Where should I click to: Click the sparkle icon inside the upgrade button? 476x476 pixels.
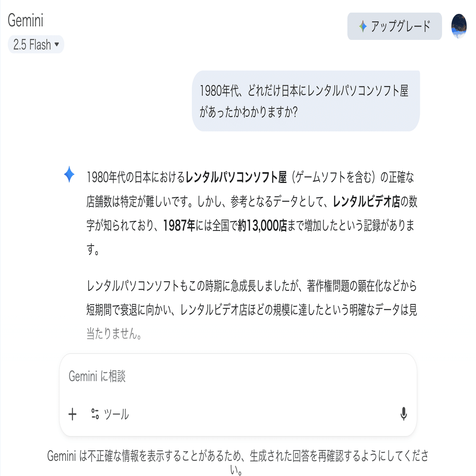(363, 26)
